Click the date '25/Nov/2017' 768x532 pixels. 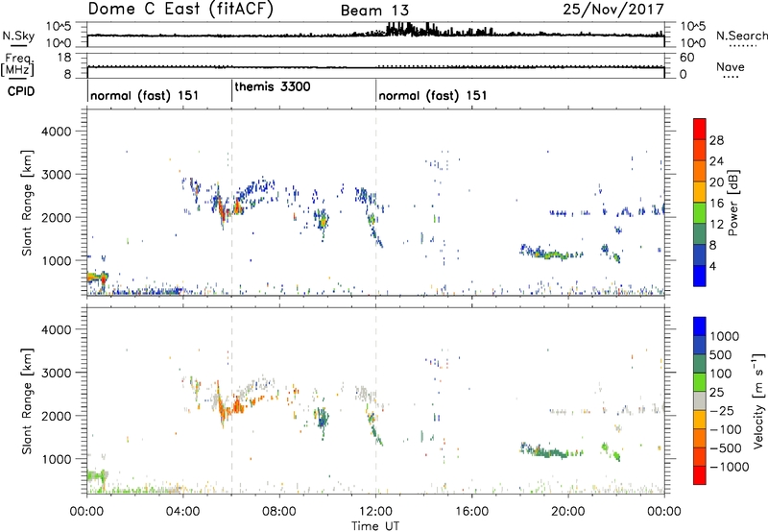tap(613, 9)
